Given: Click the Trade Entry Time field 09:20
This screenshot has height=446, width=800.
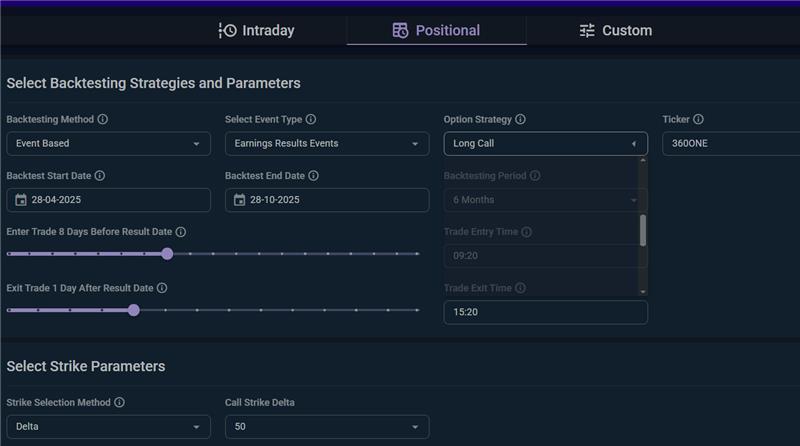Looking at the screenshot, I should point(545,256).
